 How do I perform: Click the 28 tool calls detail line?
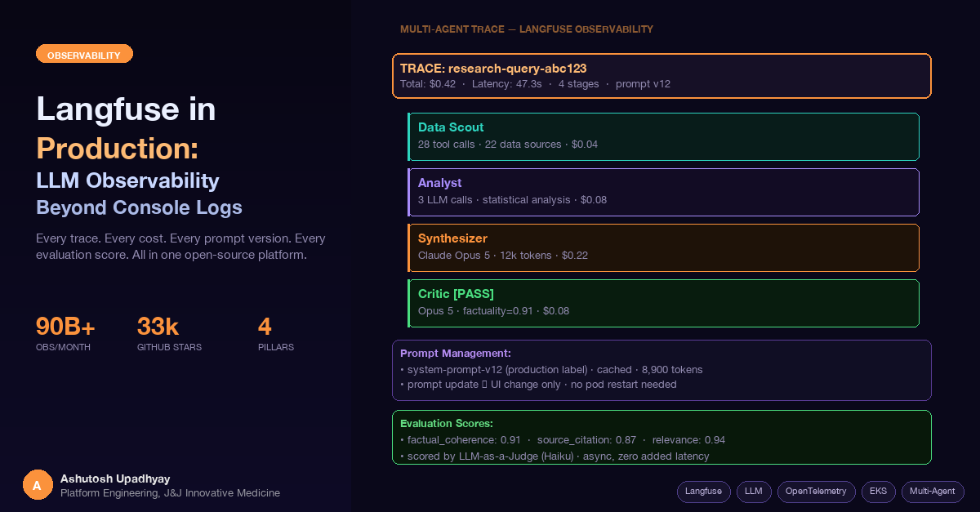[508, 145]
